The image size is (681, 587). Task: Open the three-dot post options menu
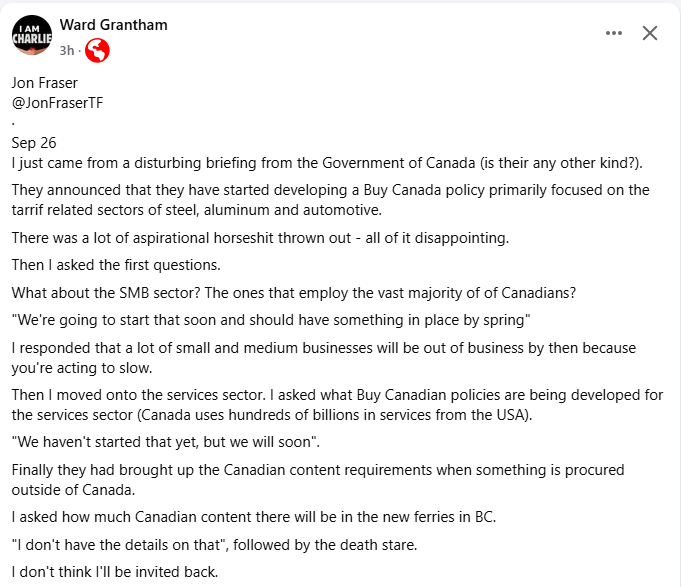(x=614, y=33)
